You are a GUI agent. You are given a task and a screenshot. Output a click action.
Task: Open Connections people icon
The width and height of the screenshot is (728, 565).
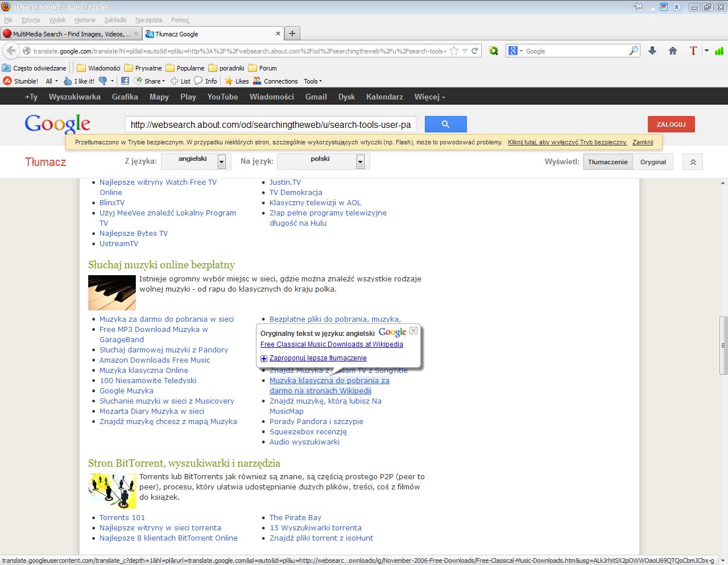coord(257,81)
